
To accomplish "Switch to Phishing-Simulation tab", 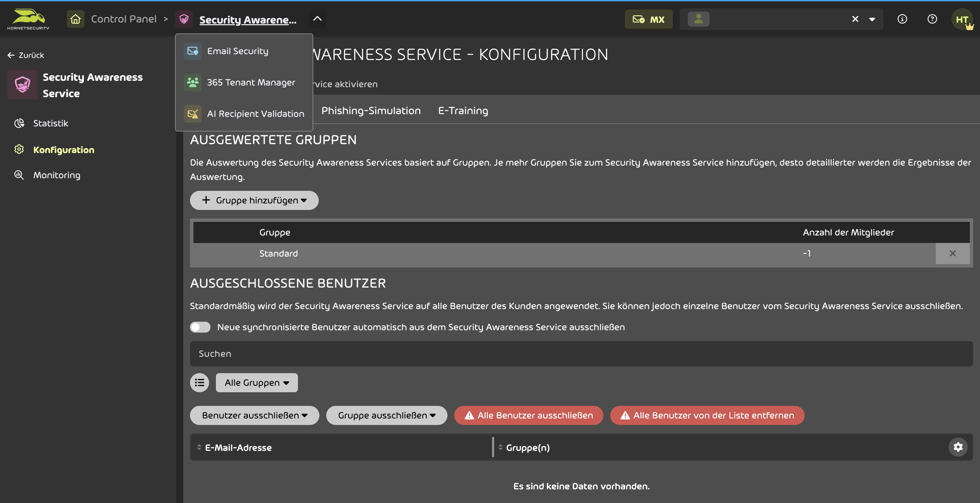I will [371, 110].
